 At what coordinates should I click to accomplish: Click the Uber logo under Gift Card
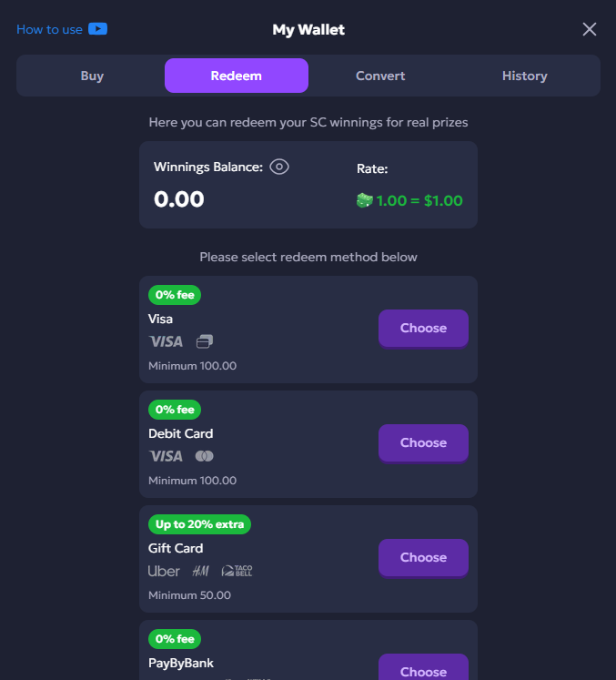point(164,571)
